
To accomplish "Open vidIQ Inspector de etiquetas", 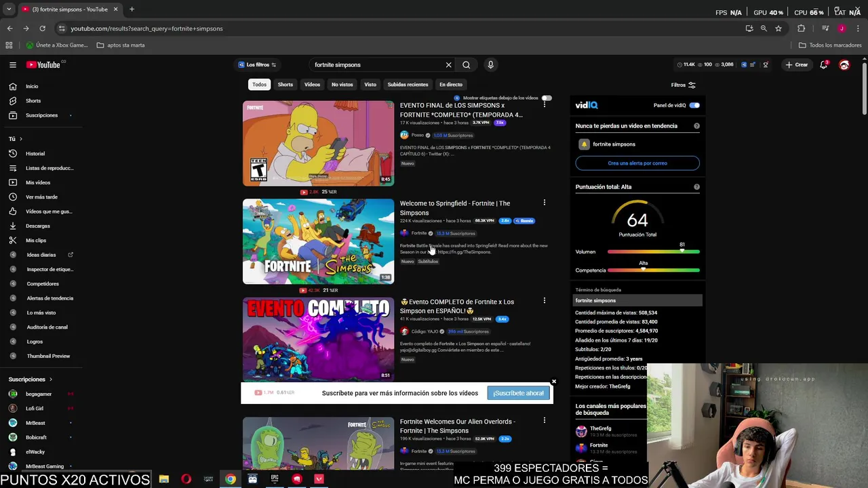I will click(50, 269).
